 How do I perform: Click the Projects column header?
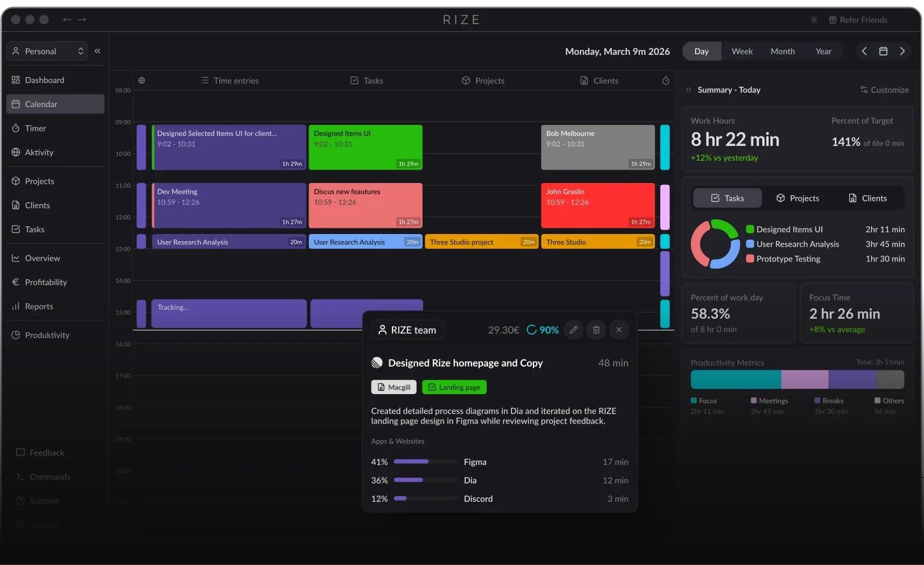point(483,81)
